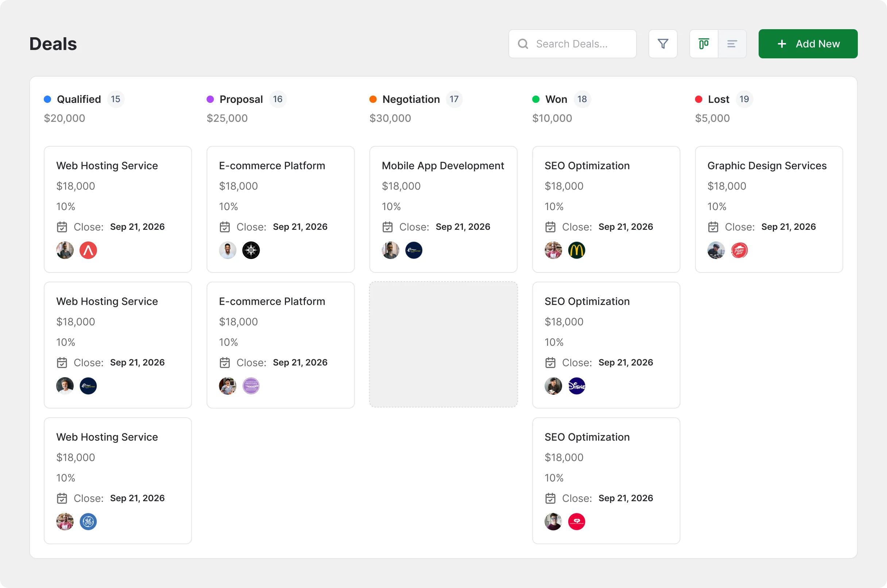Click the Add New button
The image size is (887, 588).
[808, 44]
